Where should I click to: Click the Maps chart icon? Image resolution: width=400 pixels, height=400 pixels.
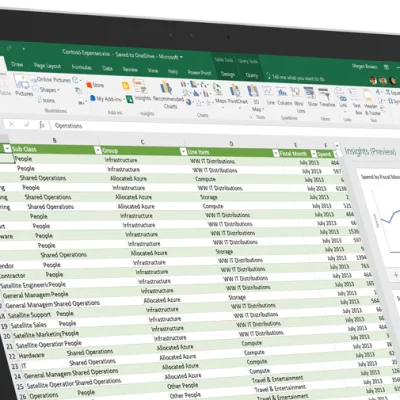(x=219, y=93)
